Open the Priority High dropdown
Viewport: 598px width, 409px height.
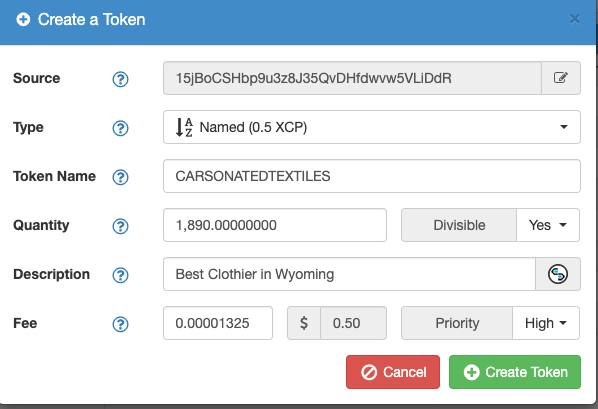tap(546, 323)
